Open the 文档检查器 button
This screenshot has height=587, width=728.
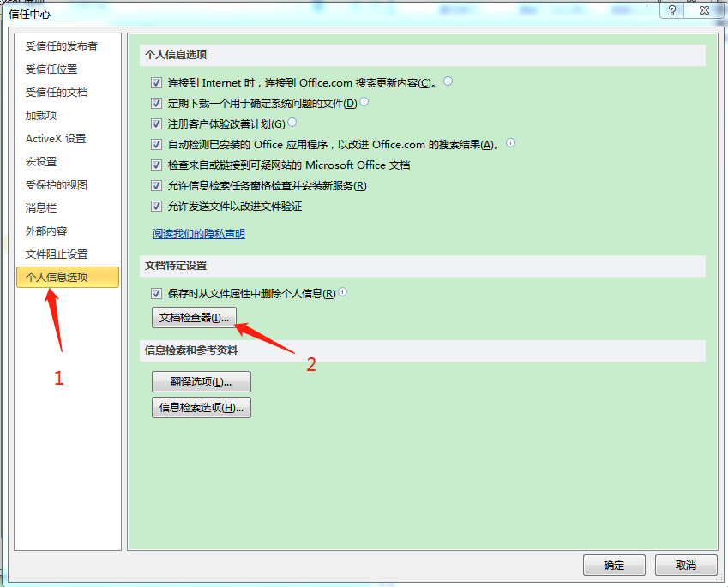(x=194, y=318)
